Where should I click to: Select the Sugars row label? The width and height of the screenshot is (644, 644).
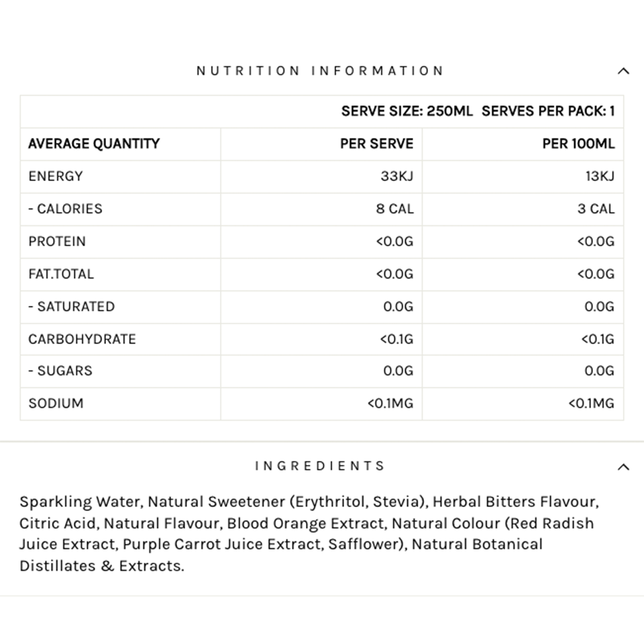point(60,371)
